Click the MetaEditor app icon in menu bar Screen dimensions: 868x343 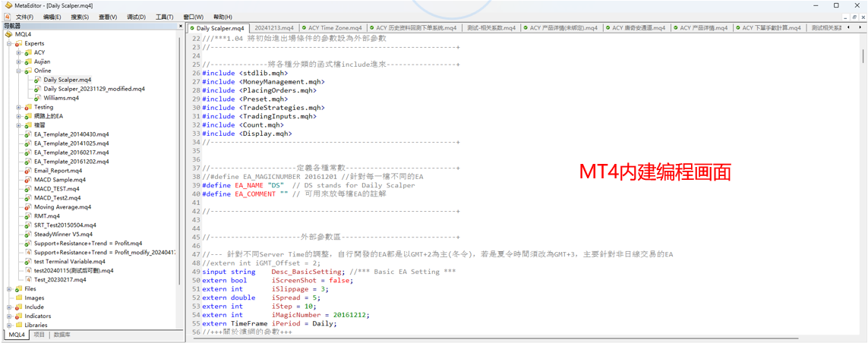click(8, 17)
